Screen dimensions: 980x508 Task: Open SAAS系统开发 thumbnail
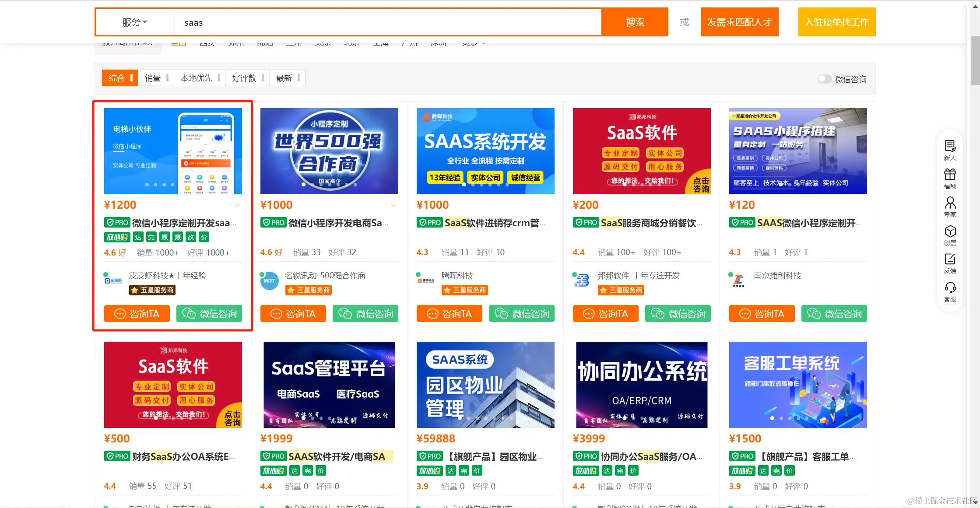point(485,151)
